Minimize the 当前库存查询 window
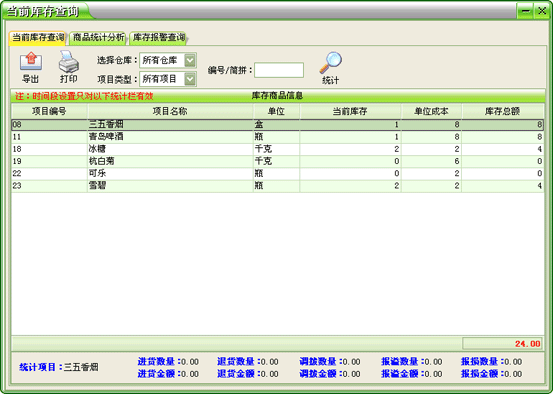Image resolution: width=553 pixels, height=394 pixels. tap(525, 11)
